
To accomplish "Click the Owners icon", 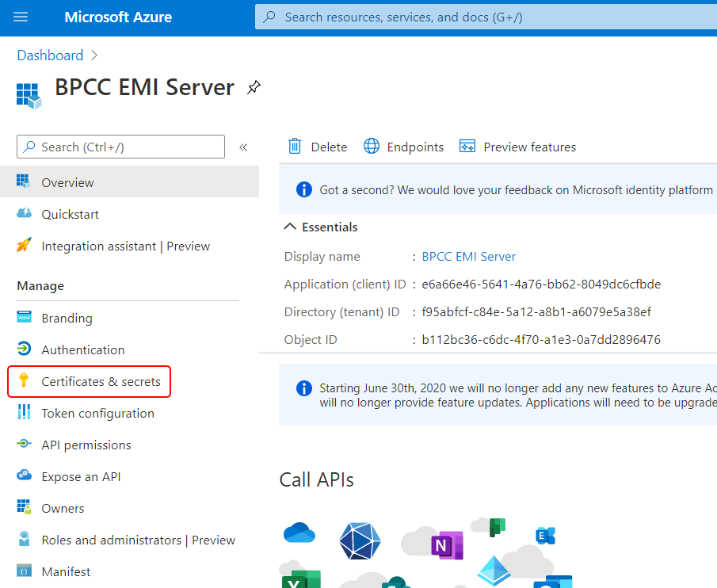I will pyautogui.click(x=24, y=506).
